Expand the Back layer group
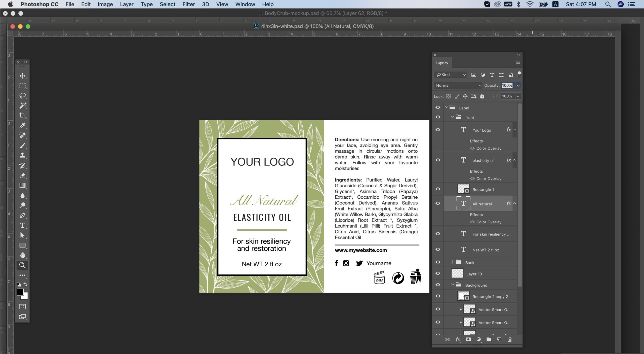 click(x=452, y=262)
